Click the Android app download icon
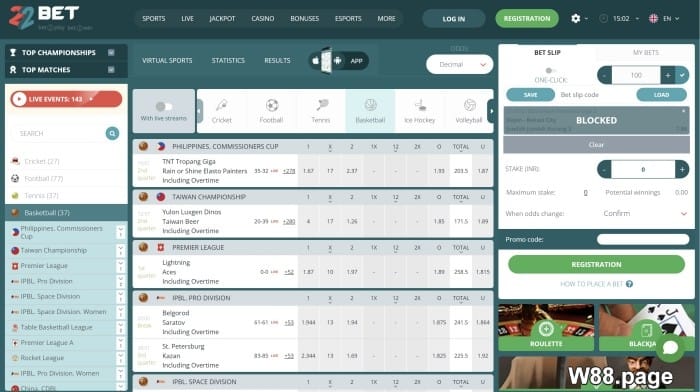Screen dimensions: 700x392 point(338,61)
